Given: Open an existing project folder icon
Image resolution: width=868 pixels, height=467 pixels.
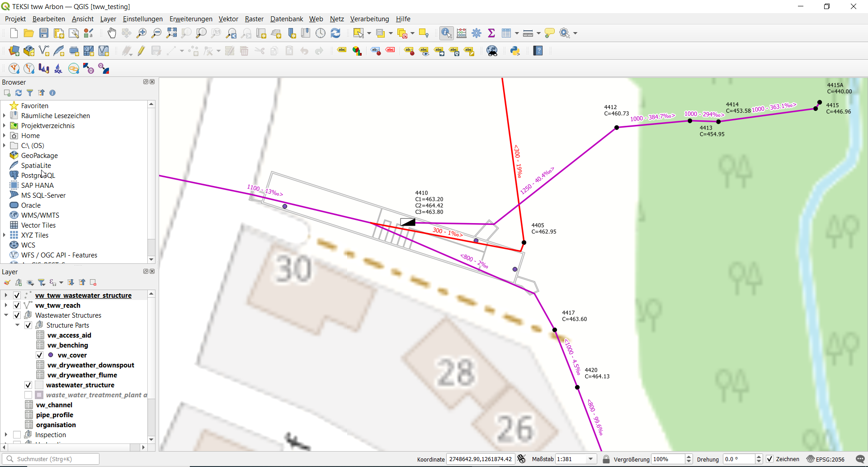Looking at the screenshot, I should [28, 33].
